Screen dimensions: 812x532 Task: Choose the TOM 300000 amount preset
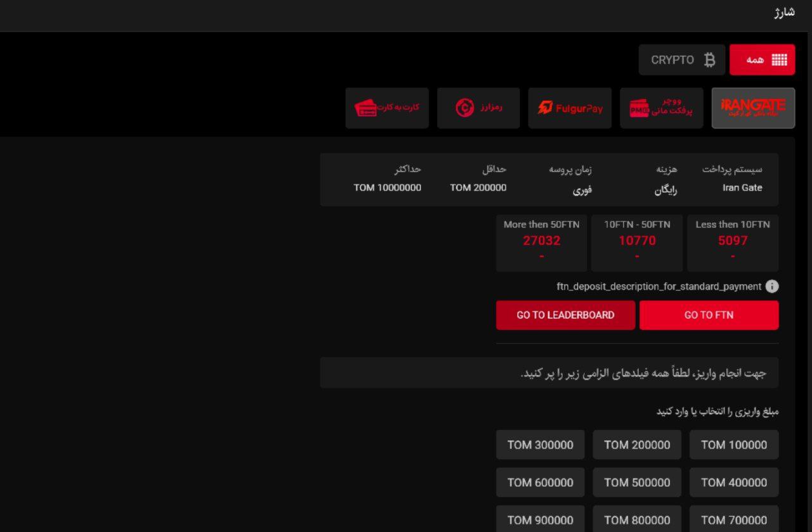click(540, 444)
